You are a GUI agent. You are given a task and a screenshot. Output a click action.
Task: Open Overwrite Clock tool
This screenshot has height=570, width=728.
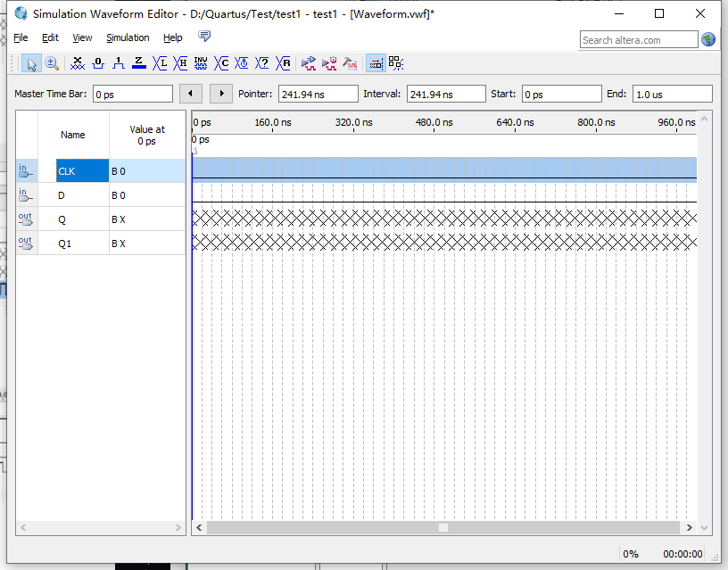[242, 63]
